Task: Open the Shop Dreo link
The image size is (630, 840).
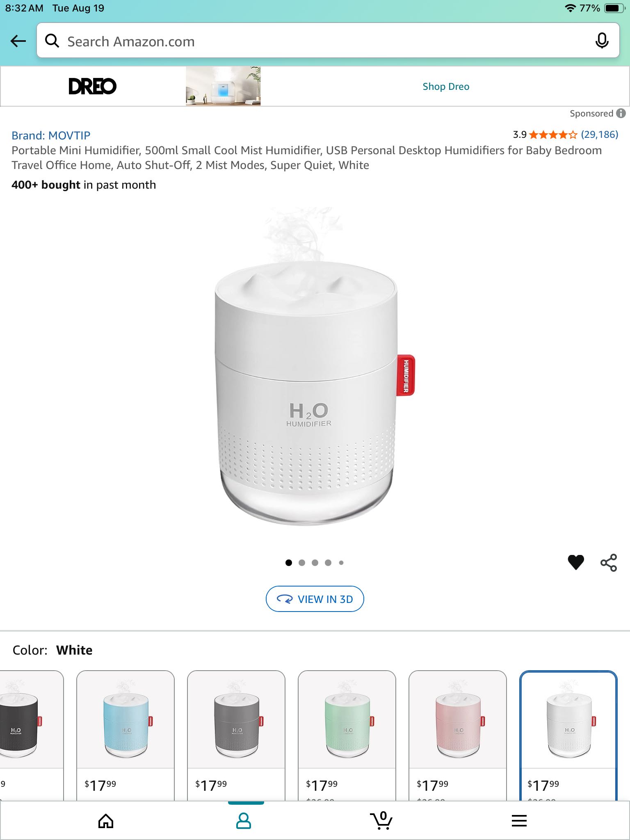Action: pyautogui.click(x=446, y=87)
